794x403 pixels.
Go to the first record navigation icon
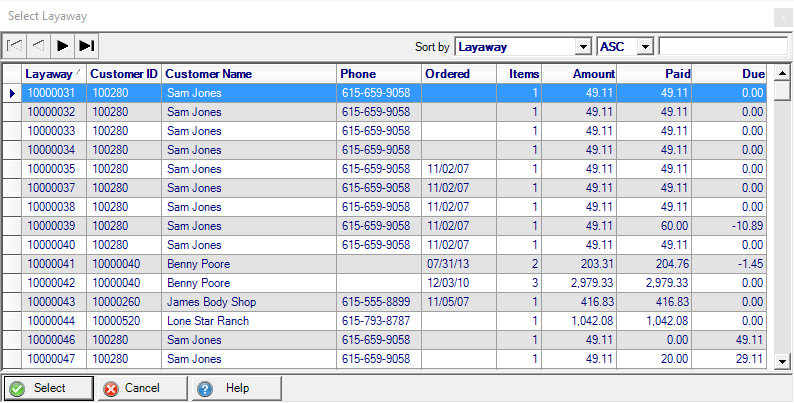click(x=14, y=45)
